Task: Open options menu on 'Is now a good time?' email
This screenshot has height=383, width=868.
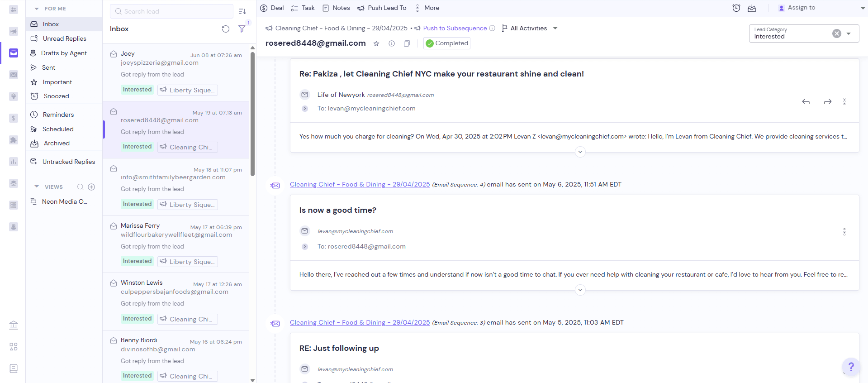Action: coord(844,232)
